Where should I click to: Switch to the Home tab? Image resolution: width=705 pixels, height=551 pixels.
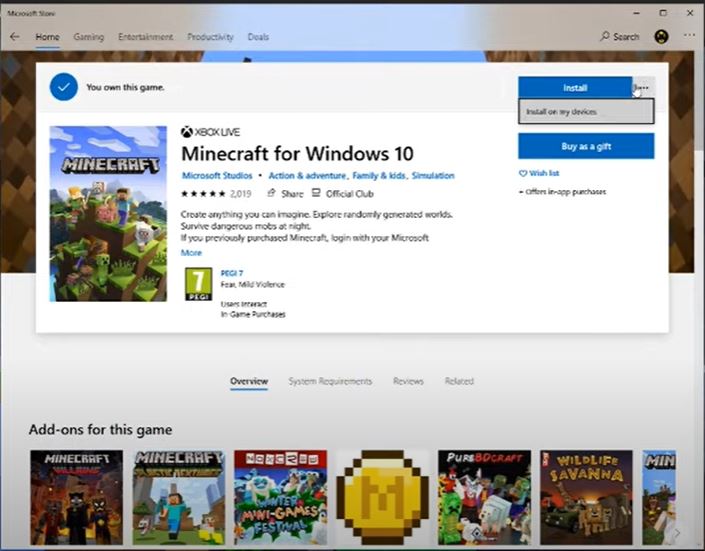[x=47, y=37]
